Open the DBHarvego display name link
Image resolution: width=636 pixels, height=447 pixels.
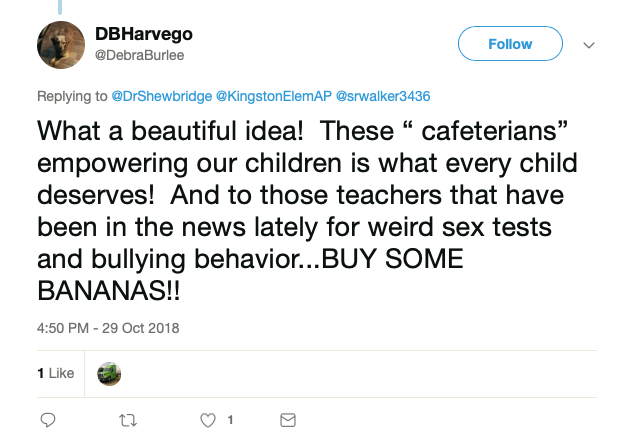(x=139, y=34)
